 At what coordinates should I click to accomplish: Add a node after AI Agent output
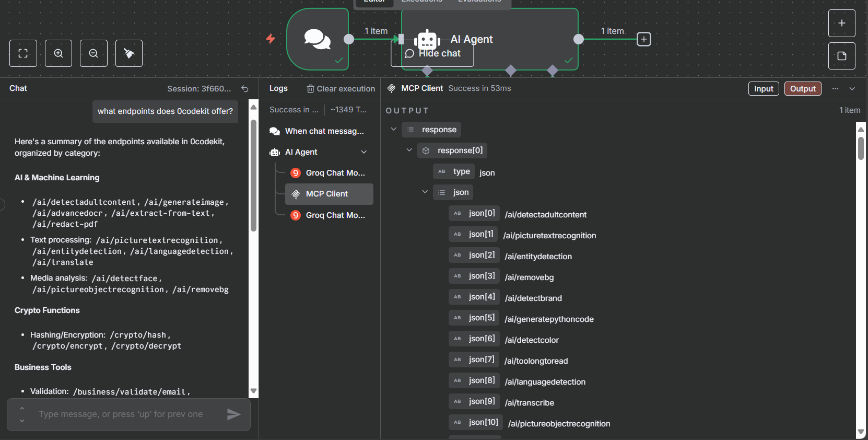click(644, 39)
